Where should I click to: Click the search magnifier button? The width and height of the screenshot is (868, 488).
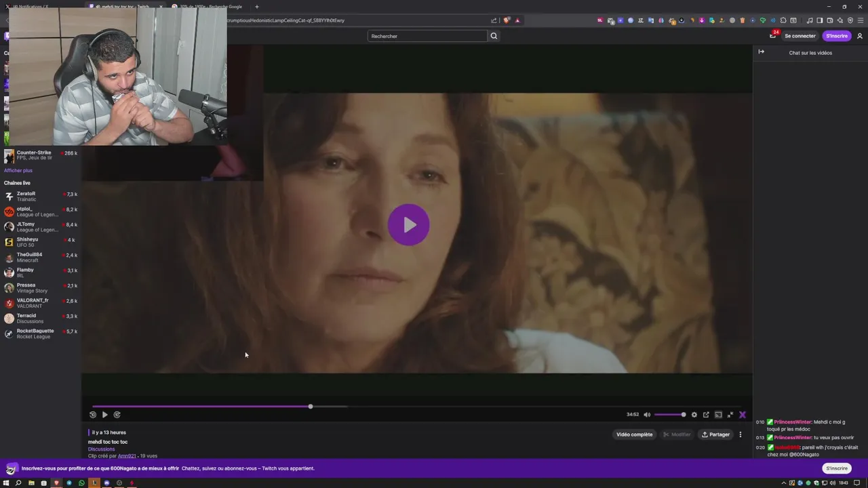(494, 36)
